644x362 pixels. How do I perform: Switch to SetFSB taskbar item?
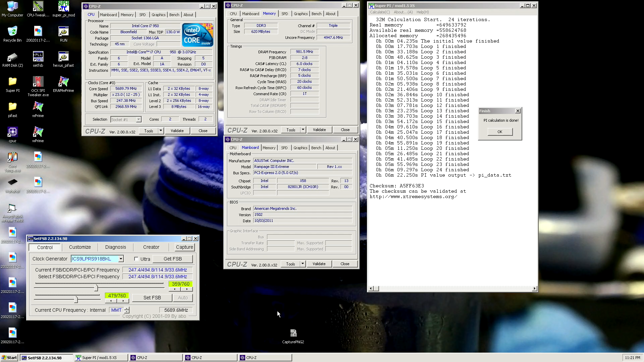(x=46, y=358)
